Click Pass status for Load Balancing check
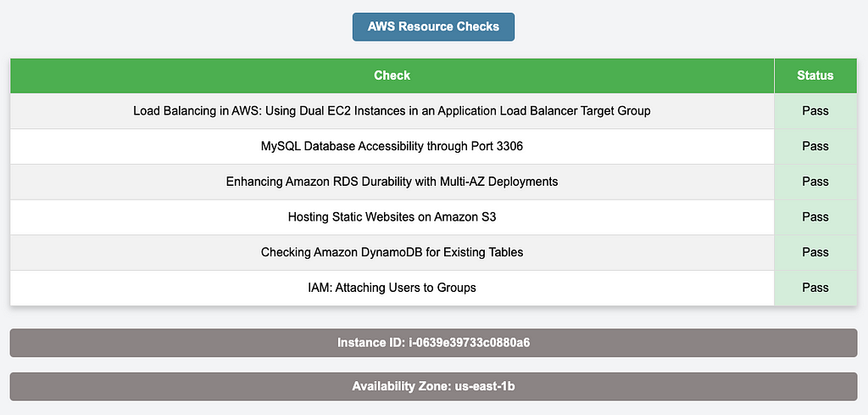 point(815,111)
